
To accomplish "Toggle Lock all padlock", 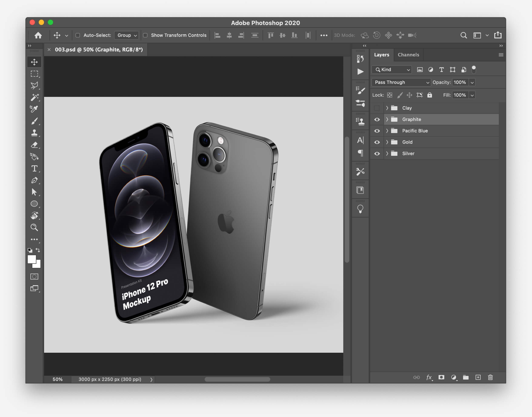I will coord(429,95).
